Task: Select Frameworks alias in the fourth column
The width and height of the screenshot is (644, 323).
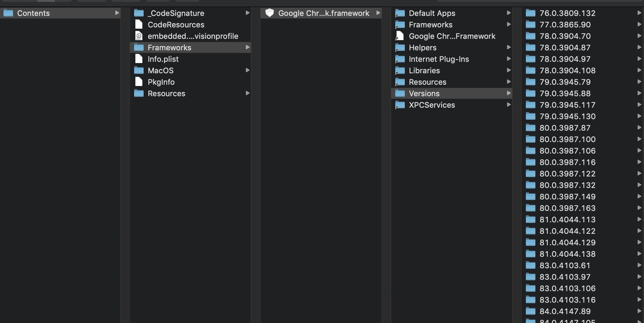Action: click(x=452, y=25)
